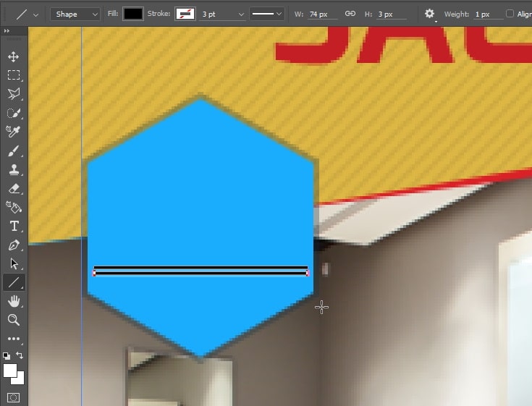Select the Path Selection arrow tool

pos(14,263)
